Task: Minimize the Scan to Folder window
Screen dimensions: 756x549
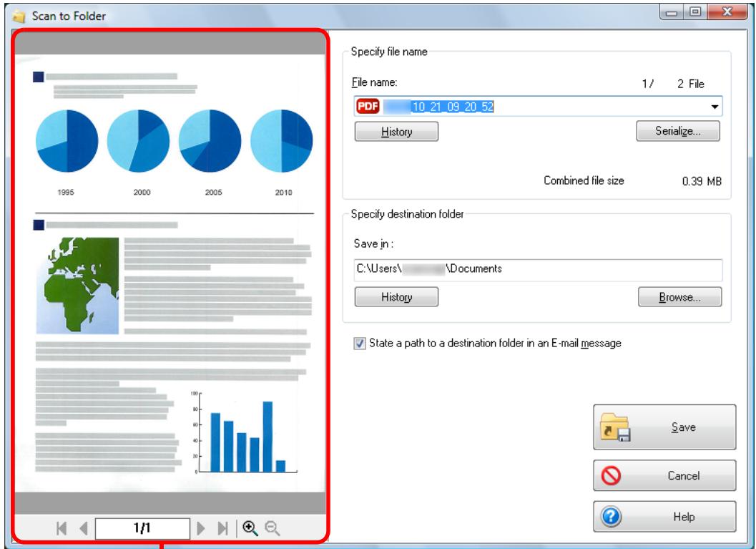Action: pyautogui.click(x=671, y=13)
